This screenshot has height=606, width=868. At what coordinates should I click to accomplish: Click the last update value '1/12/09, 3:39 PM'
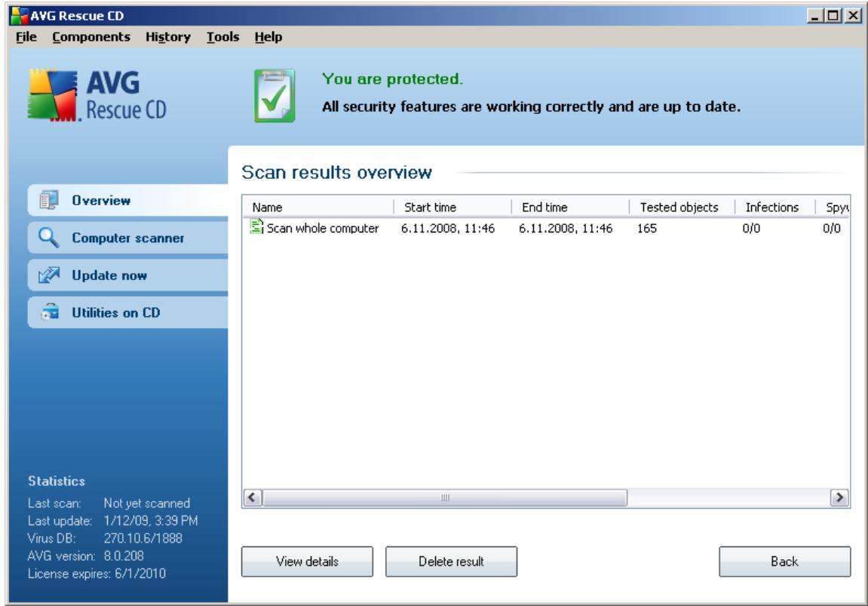(x=151, y=521)
